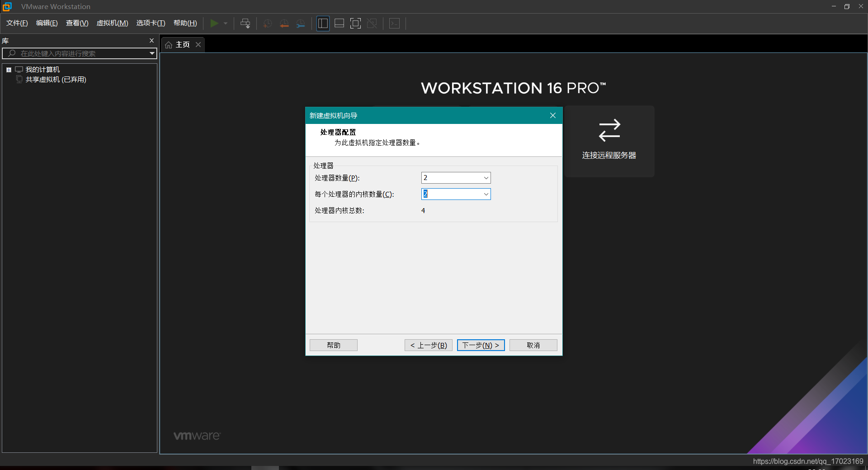Select the 主页 tab
This screenshot has width=868, height=470.
coord(183,45)
